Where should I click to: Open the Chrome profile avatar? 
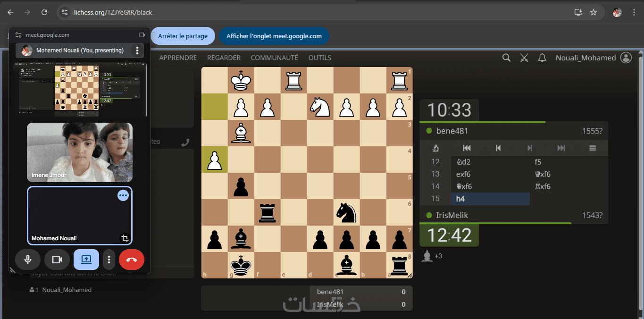(x=617, y=12)
